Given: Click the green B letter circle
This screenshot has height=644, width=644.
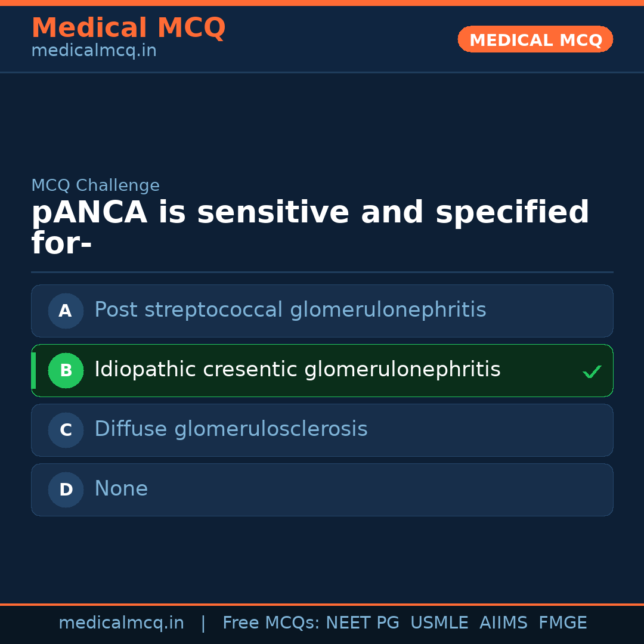Looking at the screenshot, I should [66, 370].
